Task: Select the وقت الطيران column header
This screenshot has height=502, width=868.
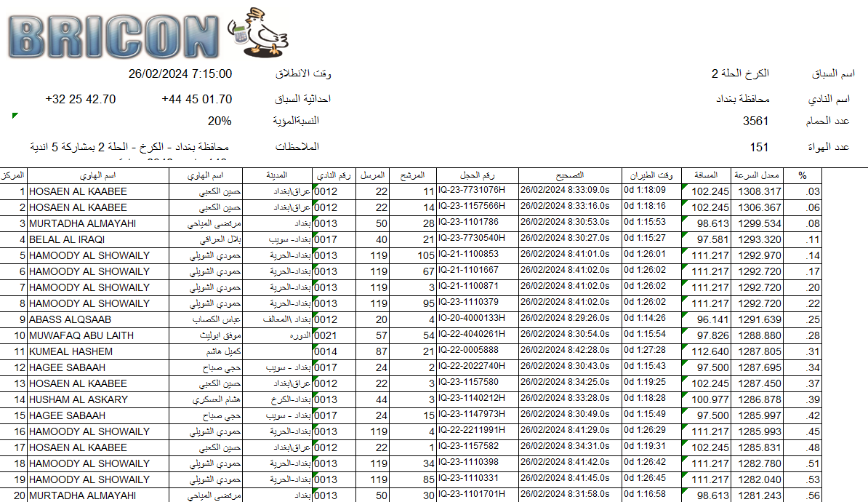Action: coord(651,175)
